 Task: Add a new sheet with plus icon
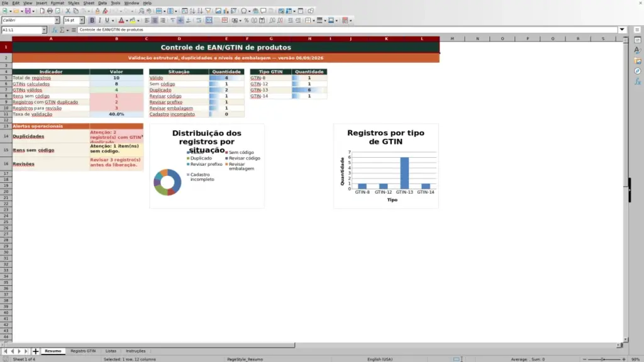point(35,351)
